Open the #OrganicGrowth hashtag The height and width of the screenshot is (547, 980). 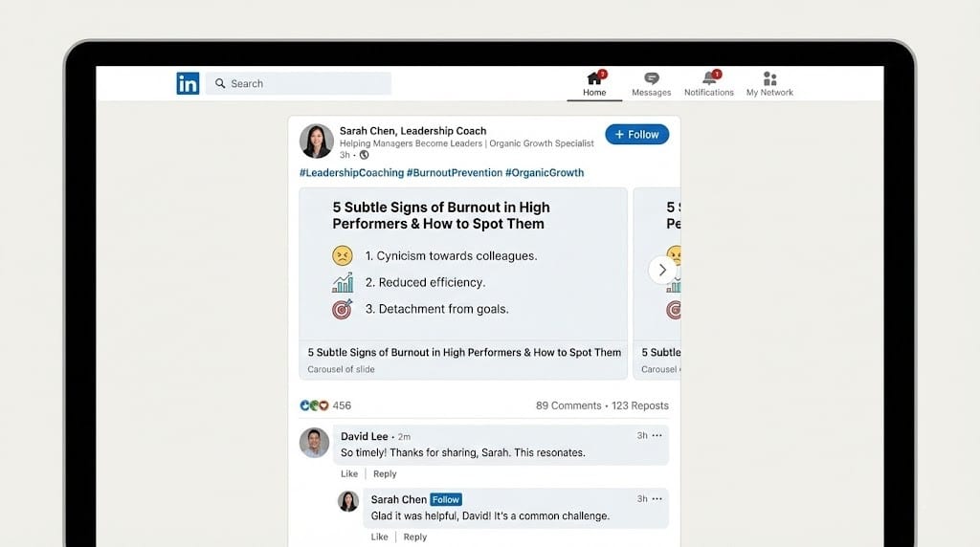point(545,173)
